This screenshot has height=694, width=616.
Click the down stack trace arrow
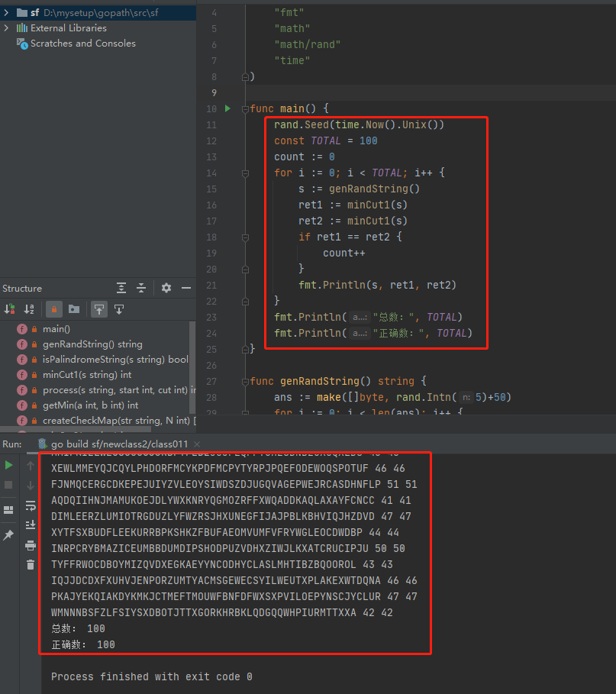[x=30, y=486]
